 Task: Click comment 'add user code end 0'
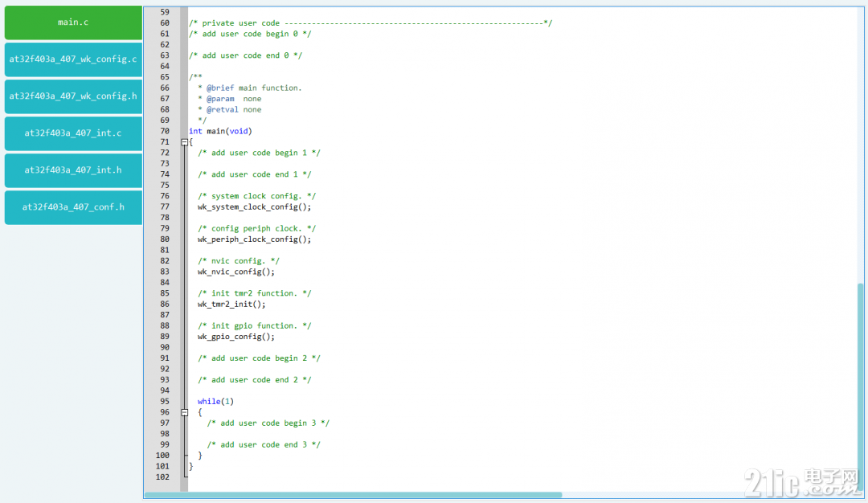point(245,55)
